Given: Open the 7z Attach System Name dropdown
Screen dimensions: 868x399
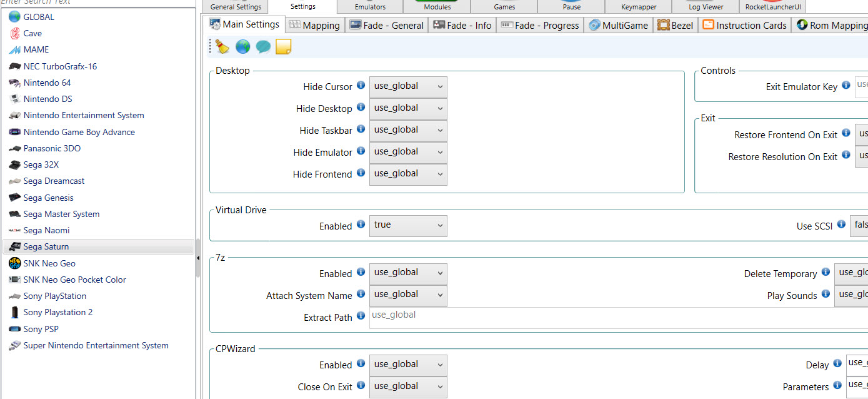Looking at the screenshot, I should 408,295.
